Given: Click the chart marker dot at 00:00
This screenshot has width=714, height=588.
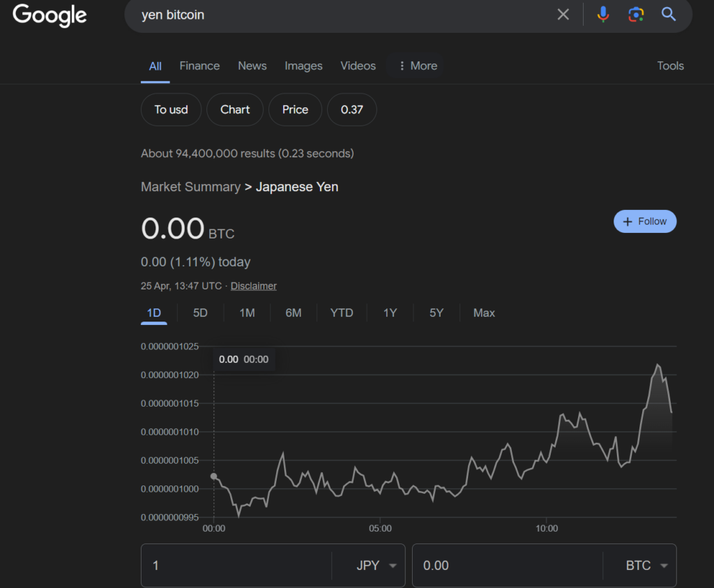Looking at the screenshot, I should 213,476.
